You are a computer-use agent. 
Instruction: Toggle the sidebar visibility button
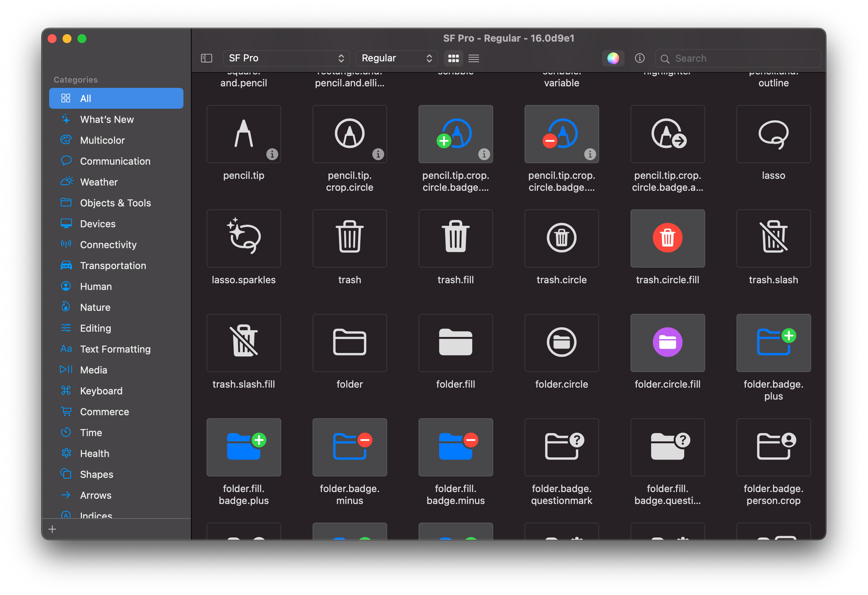coord(207,58)
